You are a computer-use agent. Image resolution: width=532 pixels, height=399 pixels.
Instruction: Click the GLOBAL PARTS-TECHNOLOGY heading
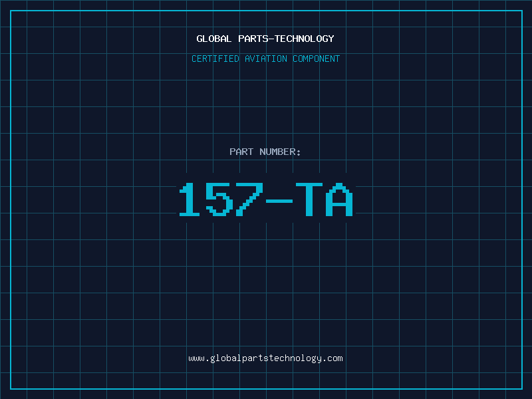pos(265,39)
